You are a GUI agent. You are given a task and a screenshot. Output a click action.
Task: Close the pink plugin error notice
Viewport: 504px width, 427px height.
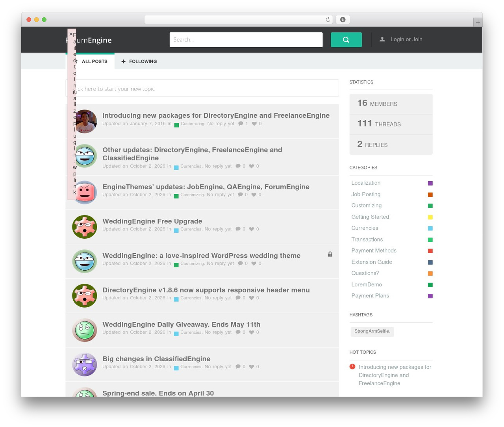tap(71, 34)
